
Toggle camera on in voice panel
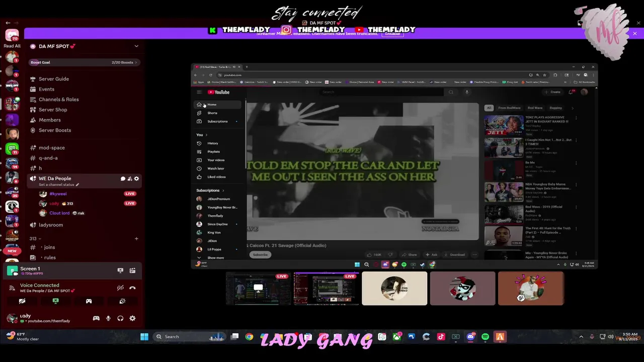pos(22,301)
